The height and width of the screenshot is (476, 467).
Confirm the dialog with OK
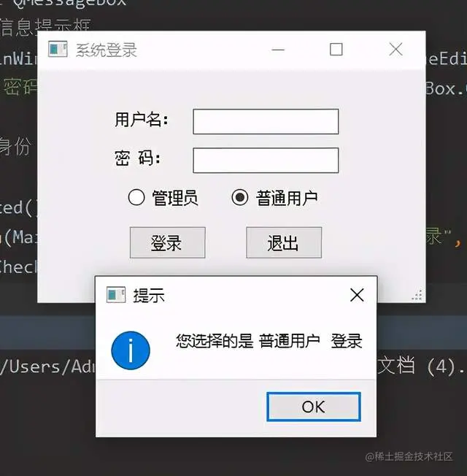click(x=314, y=407)
